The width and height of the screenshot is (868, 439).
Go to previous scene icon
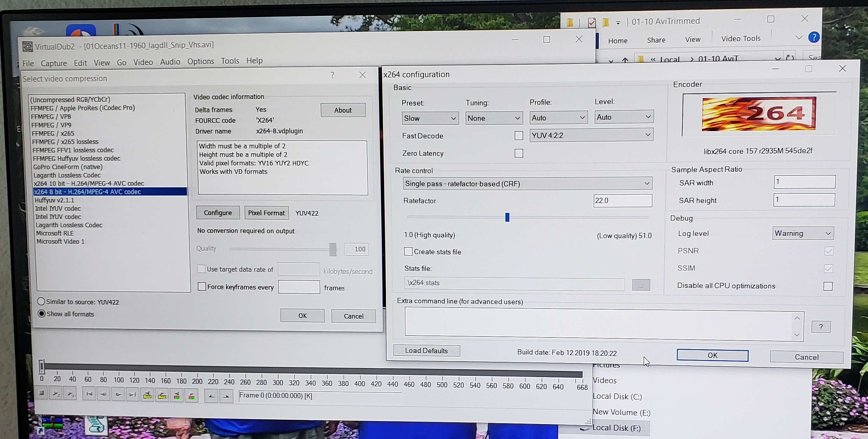point(177,396)
